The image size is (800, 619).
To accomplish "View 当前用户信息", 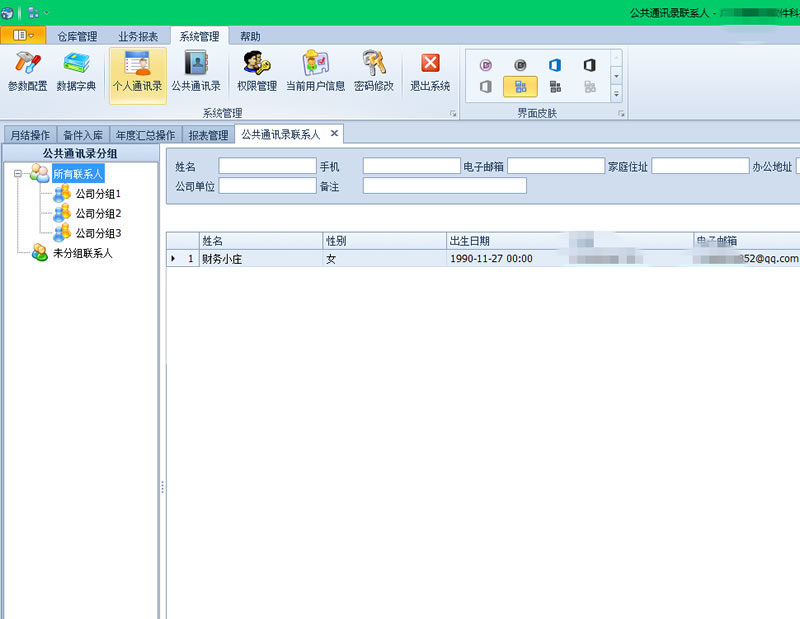I will 315,72.
